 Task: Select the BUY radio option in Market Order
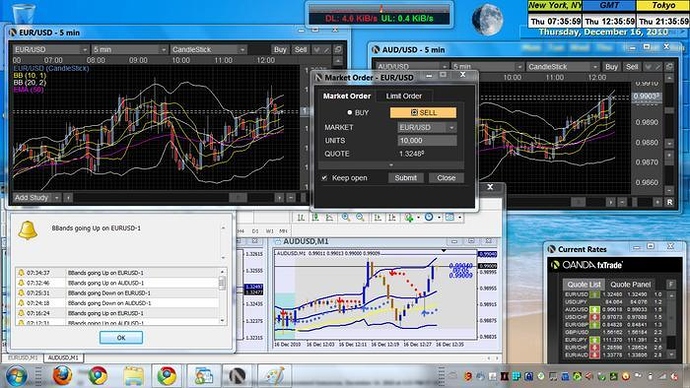click(x=358, y=113)
